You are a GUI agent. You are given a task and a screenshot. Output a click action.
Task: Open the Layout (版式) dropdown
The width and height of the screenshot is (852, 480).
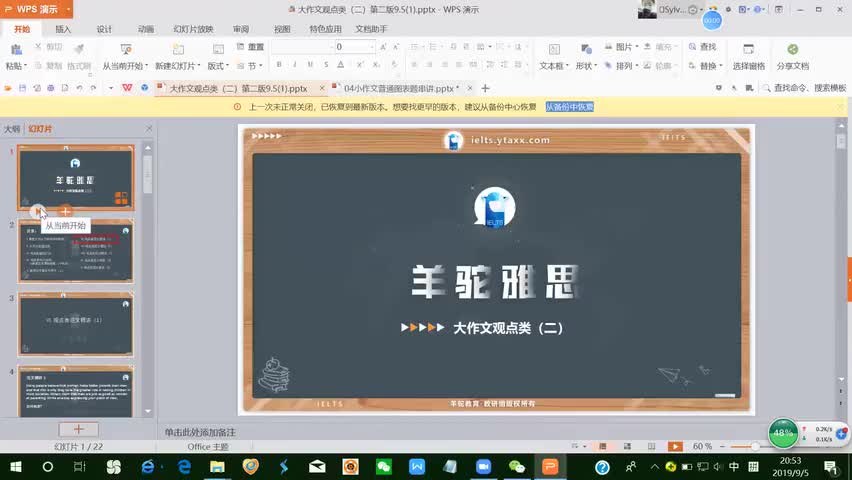(218, 66)
